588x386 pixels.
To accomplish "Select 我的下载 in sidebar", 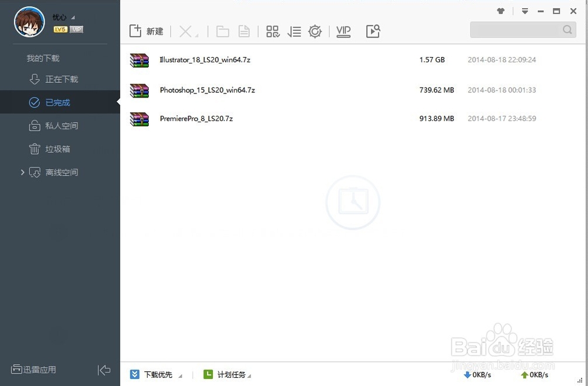I will [43, 58].
